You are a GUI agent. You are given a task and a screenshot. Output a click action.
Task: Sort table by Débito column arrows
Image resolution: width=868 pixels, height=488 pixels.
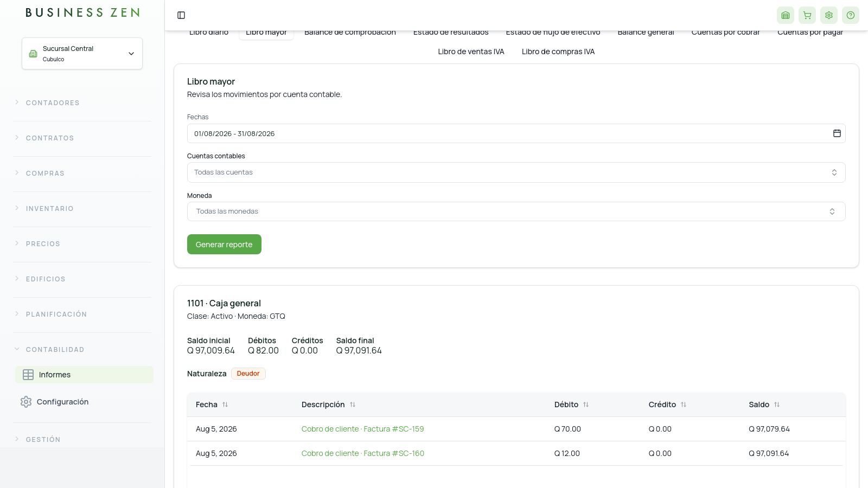[586, 404]
